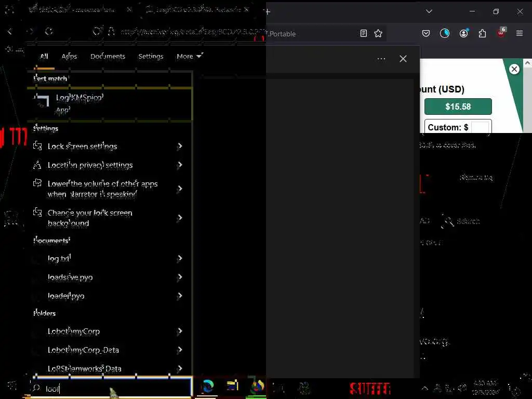The height and width of the screenshot is (399, 532).
Task: Click the red uBlock Origin icon
Action: [x=501, y=33]
